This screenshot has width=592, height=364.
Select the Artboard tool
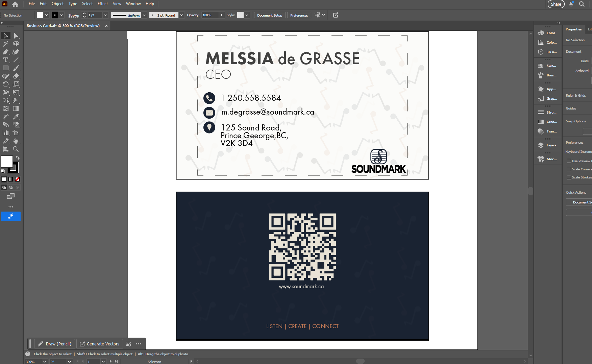[16, 133]
